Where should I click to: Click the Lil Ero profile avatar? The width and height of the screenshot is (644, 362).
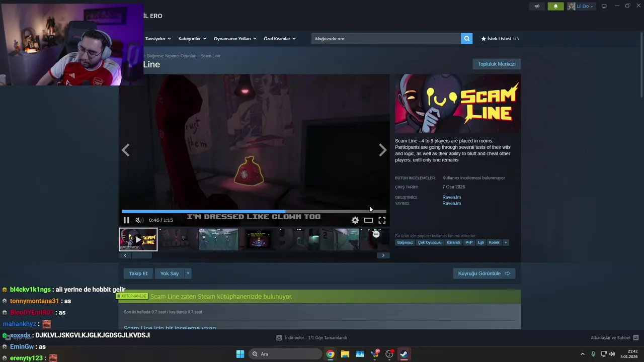point(571,6)
